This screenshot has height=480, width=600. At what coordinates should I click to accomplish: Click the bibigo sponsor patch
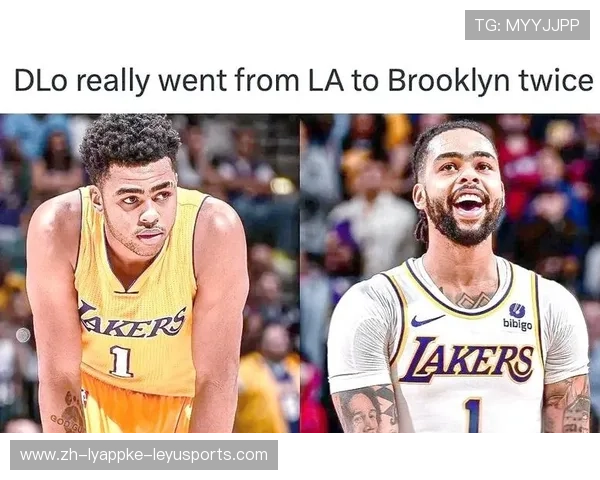point(517,317)
